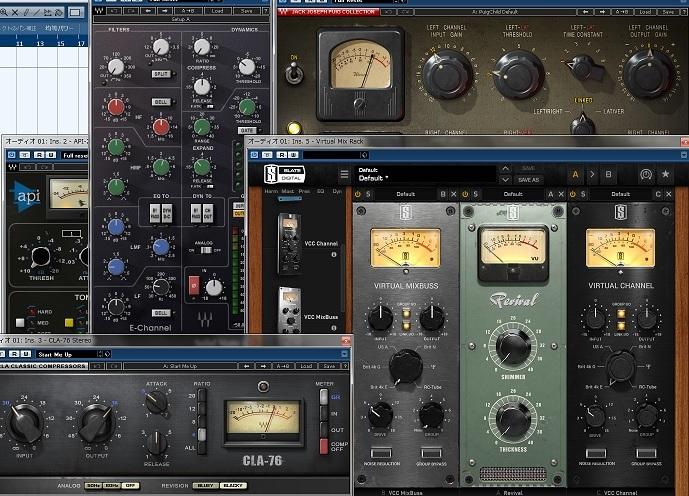Viewport: 689px width, 496px height.
Task: Set the CLA-76 ANALOG to OFF
Action: [x=131, y=485]
